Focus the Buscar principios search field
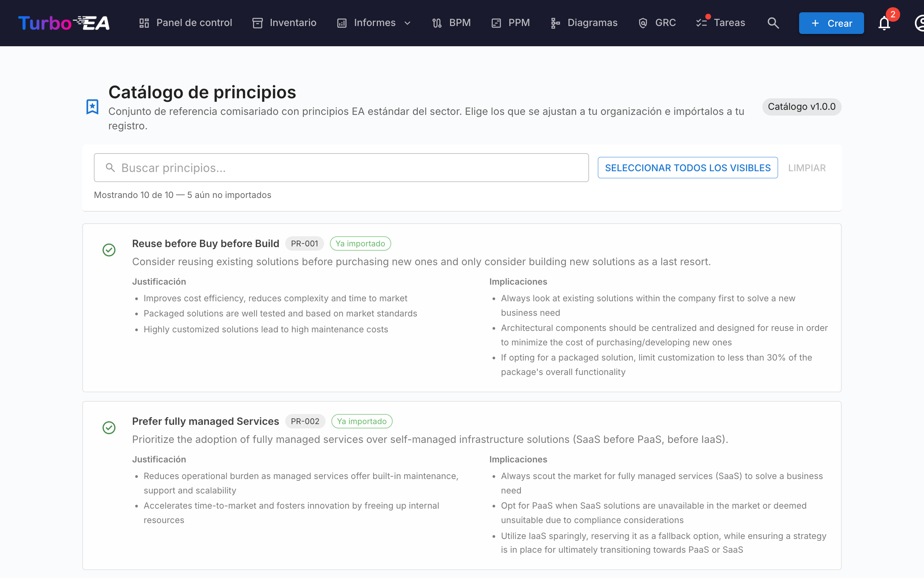The height and width of the screenshot is (578, 924). pyautogui.click(x=341, y=168)
